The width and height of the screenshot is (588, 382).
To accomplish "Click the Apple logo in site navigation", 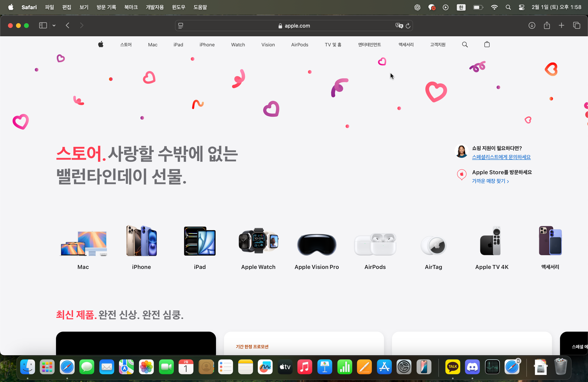I will pos(101,44).
